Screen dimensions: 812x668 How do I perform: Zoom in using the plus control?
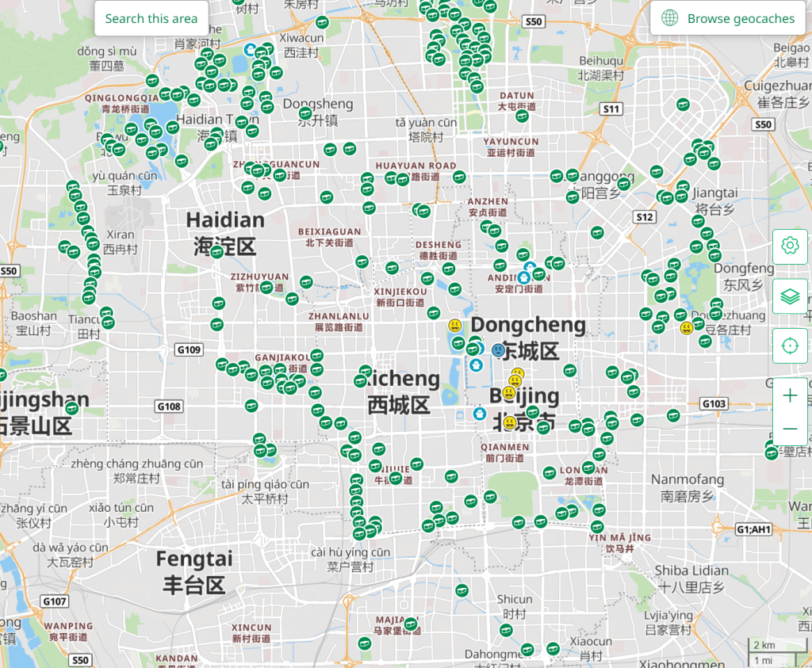789,395
